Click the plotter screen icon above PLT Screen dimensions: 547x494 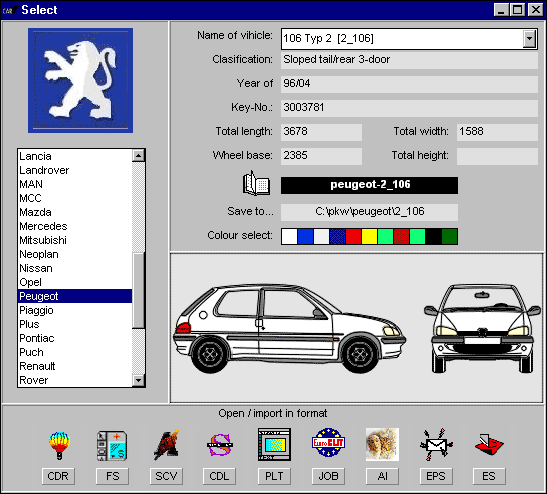[274, 444]
